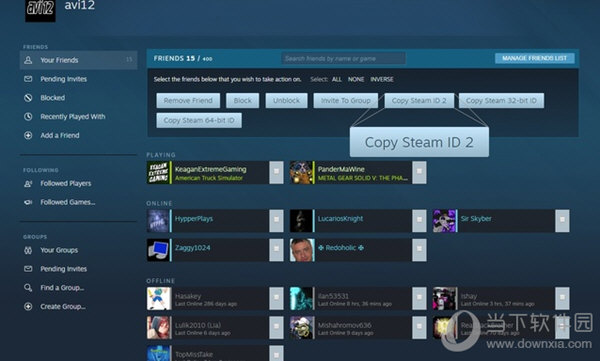Mark the ilan53531 checkbox

pyautogui.click(x=419, y=298)
